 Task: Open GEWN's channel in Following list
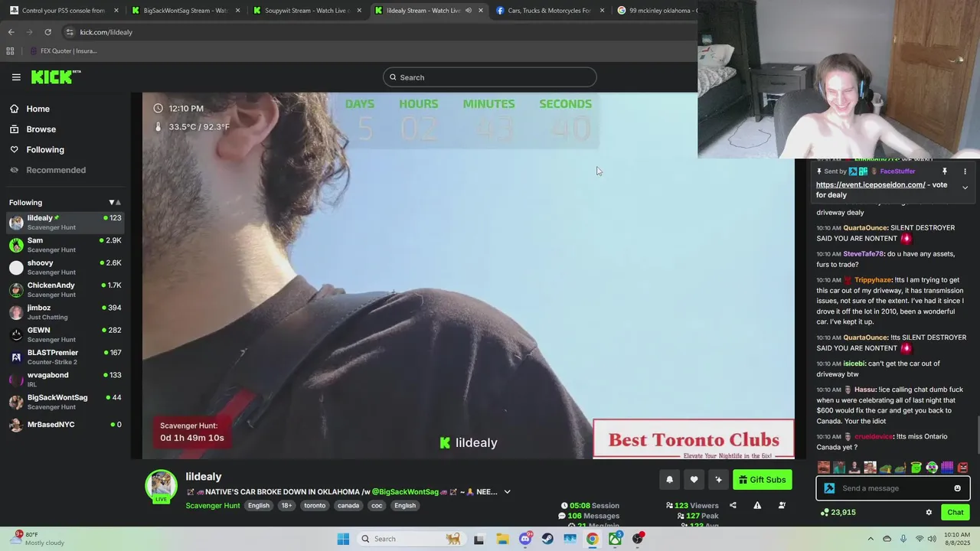66,334
